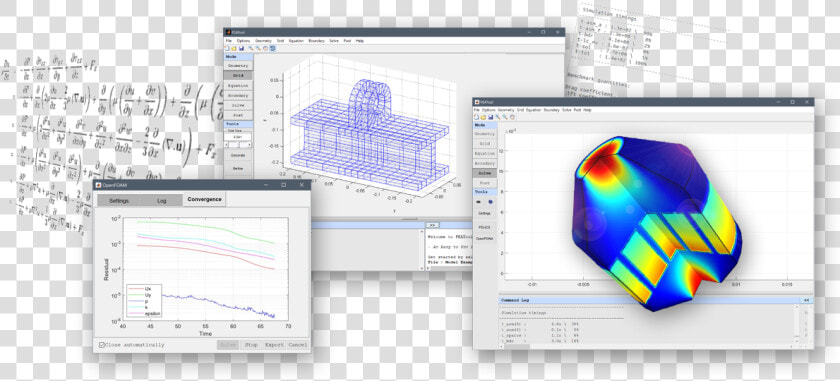The width and height of the screenshot is (840, 381).
Task: Click Boundary mode button in mesh window
Action: (x=238, y=95)
